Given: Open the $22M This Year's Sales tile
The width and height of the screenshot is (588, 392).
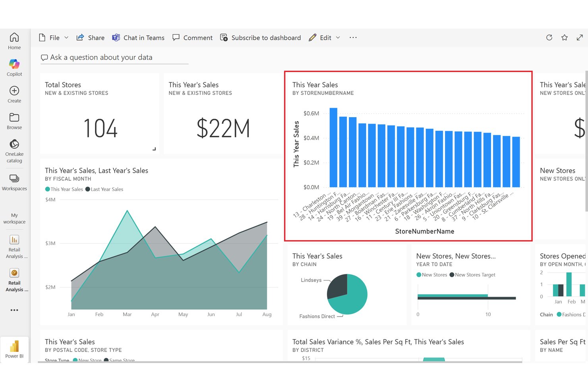Looking at the screenshot, I should coord(223,114).
